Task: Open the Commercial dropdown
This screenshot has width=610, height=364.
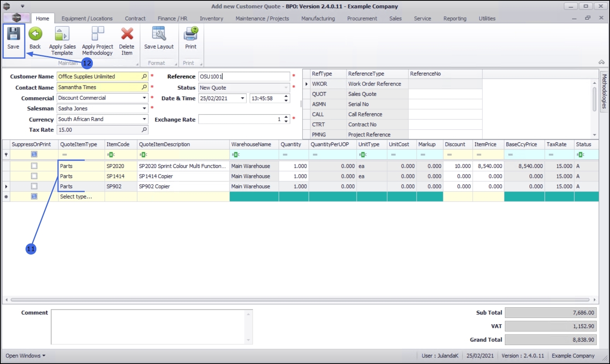Action: 144,98
